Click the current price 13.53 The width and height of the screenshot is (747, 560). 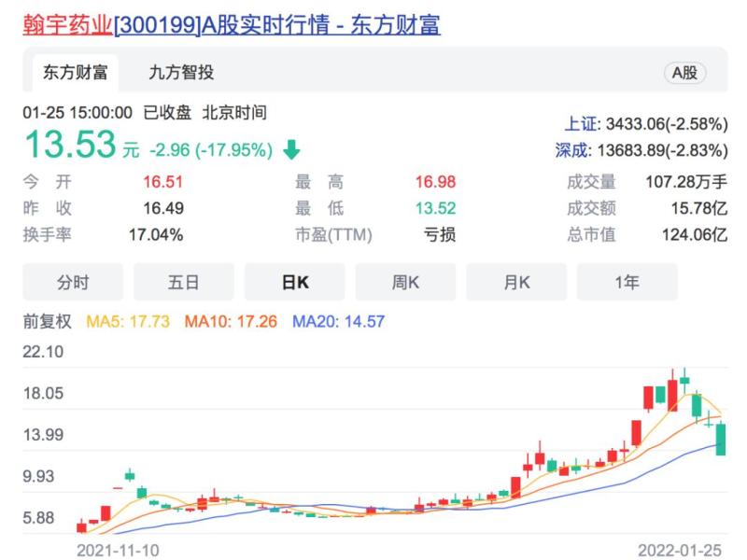tap(71, 145)
